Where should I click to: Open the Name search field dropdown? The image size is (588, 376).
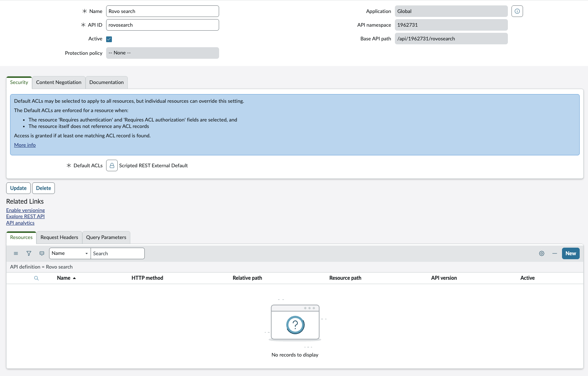click(x=70, y=253)
